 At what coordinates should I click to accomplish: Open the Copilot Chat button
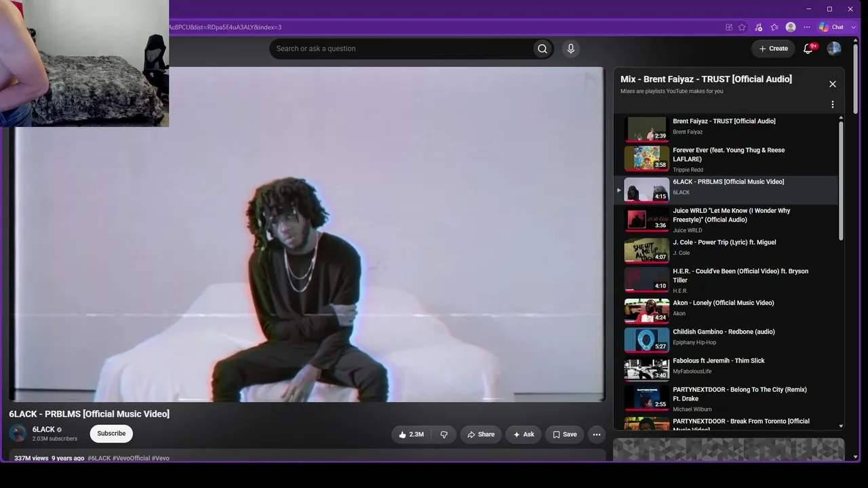coord(831,27)
